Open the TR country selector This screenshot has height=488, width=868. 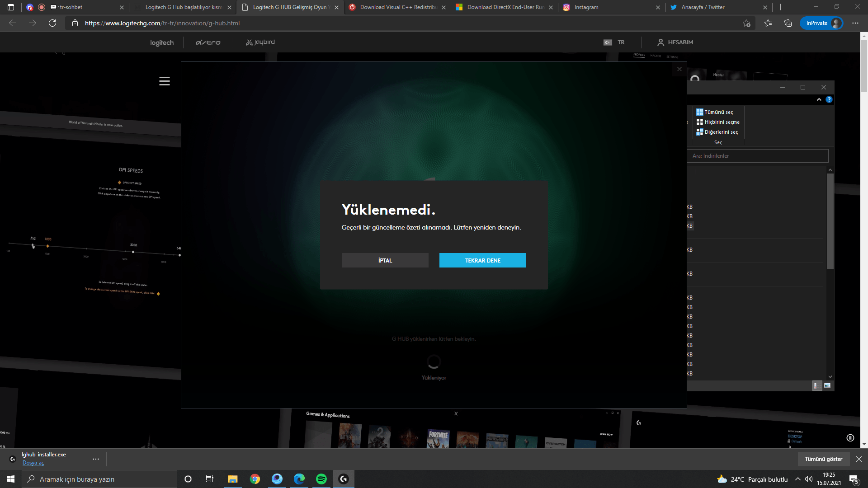click(x=614, y=42)
